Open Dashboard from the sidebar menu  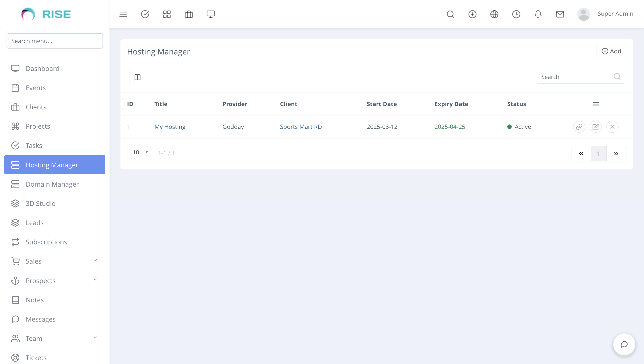[42, 68]
